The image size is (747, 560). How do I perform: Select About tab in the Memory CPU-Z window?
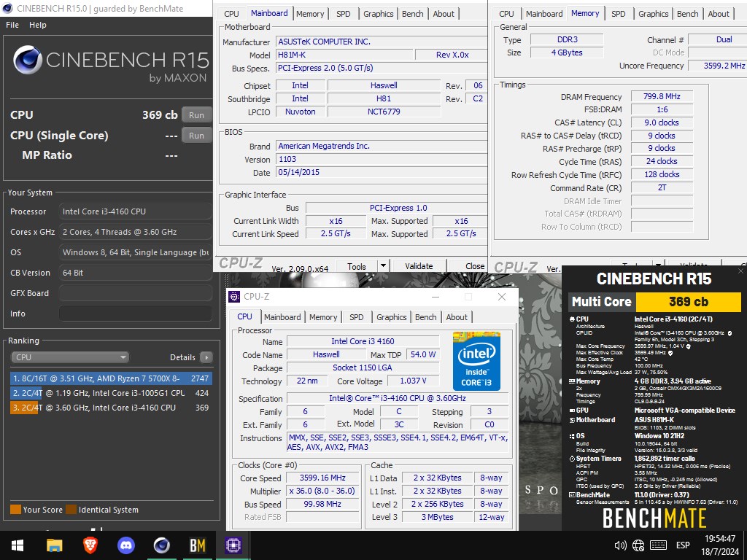click(719, 14)
